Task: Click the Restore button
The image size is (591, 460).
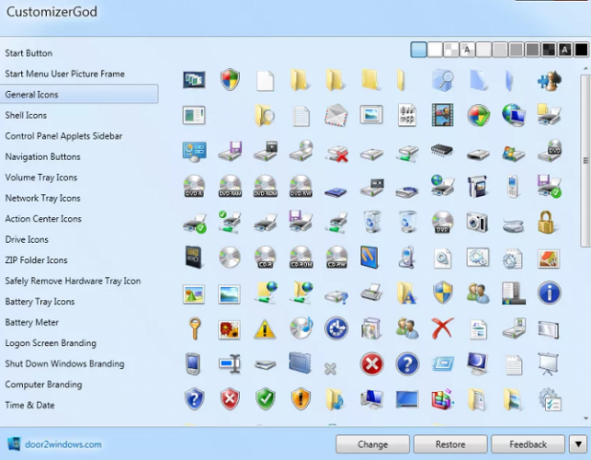Action: click(x=450, y=444)
